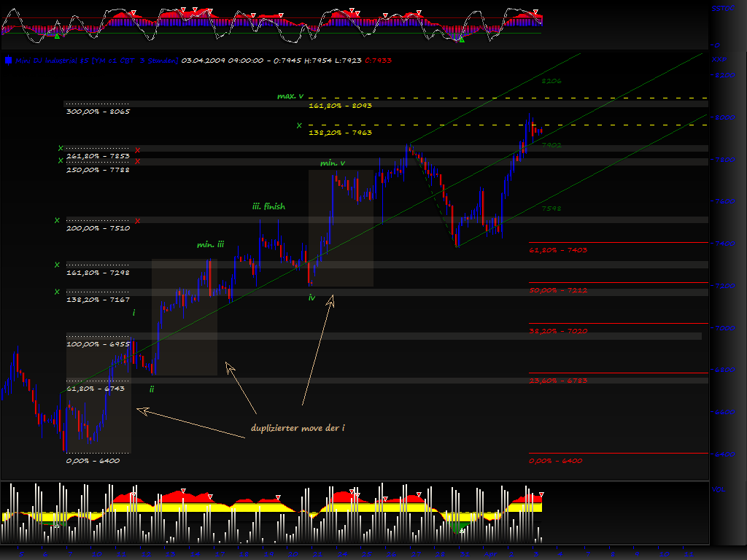Select the red '38,20% - 7020' retracement label

click(558, 331)
